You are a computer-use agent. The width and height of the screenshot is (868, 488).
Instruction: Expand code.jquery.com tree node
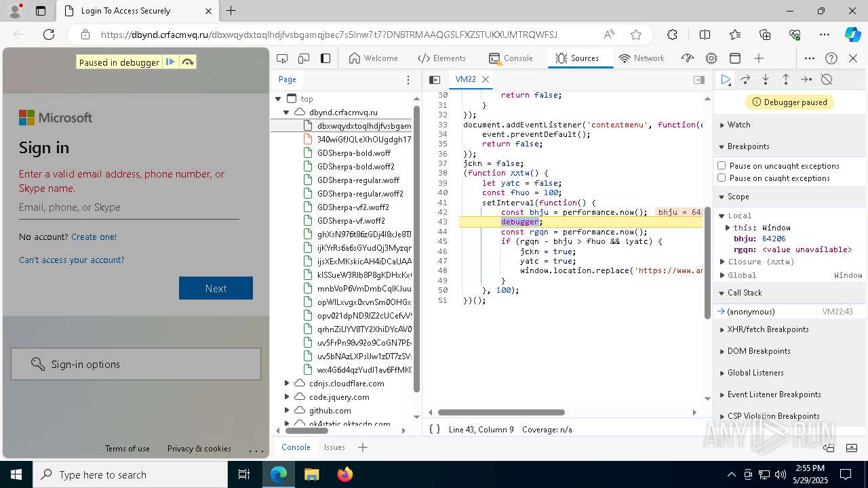click(x=287, y=397)
